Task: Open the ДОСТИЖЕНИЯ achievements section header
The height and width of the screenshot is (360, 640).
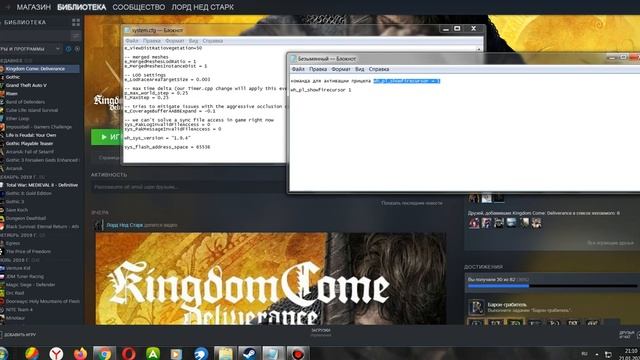Action: tap(484, 267)
